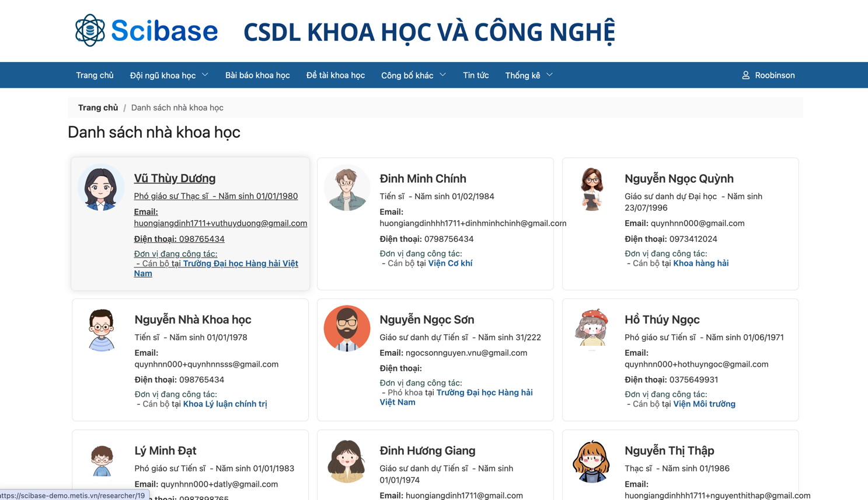This screenshot has width=868, height=500.
Task: Open the Công bố khác menu
Action: 407,75
